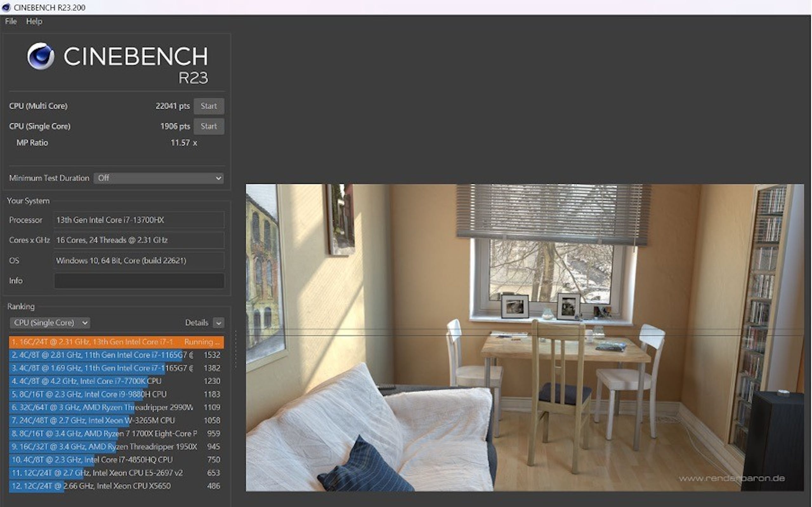Viewport: 812px width, 507px height.
Task: Select ranking row Intel Core i7-7700K CPU
Action: (116, 381)
